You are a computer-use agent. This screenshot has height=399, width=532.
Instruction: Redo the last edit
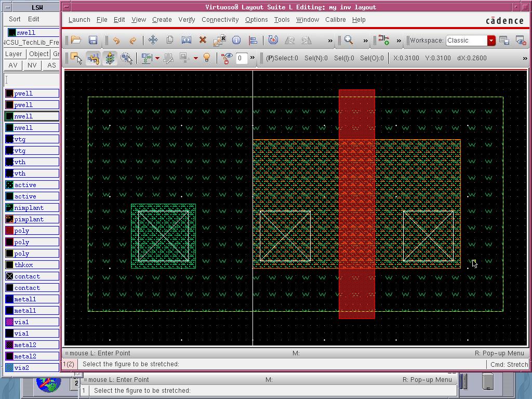[132, 41]
